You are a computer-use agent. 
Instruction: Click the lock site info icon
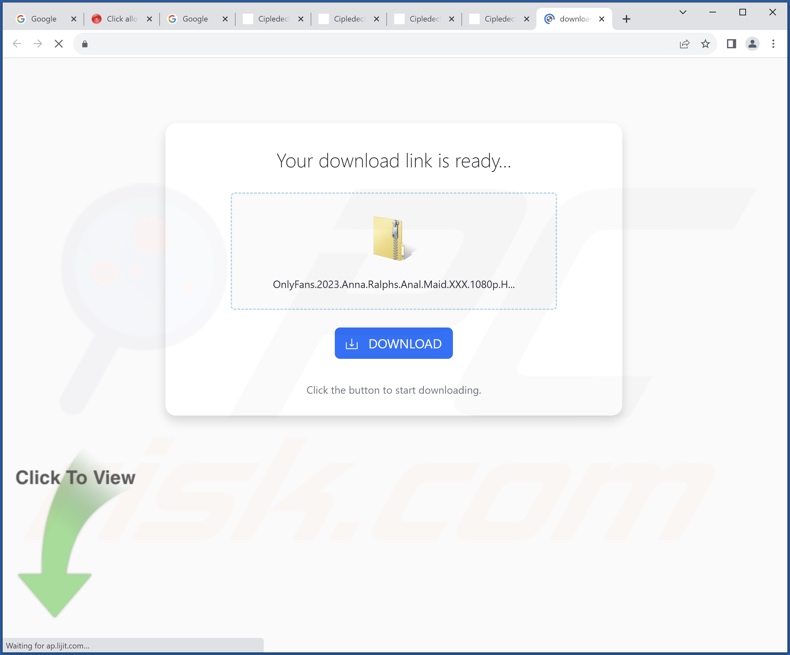tap(85, 44)
